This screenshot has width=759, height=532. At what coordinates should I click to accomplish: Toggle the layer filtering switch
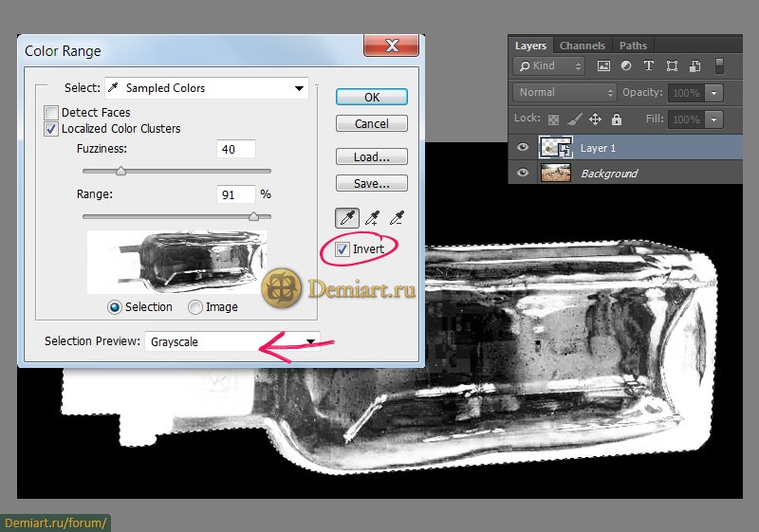(719, 66)
